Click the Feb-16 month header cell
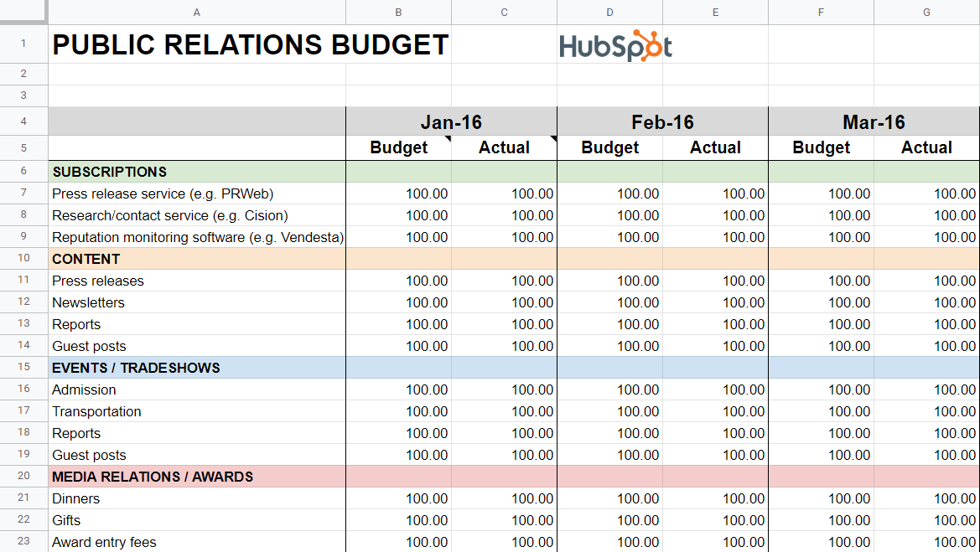The width and height of the screenshot is (980, 552). click(662, 122)
